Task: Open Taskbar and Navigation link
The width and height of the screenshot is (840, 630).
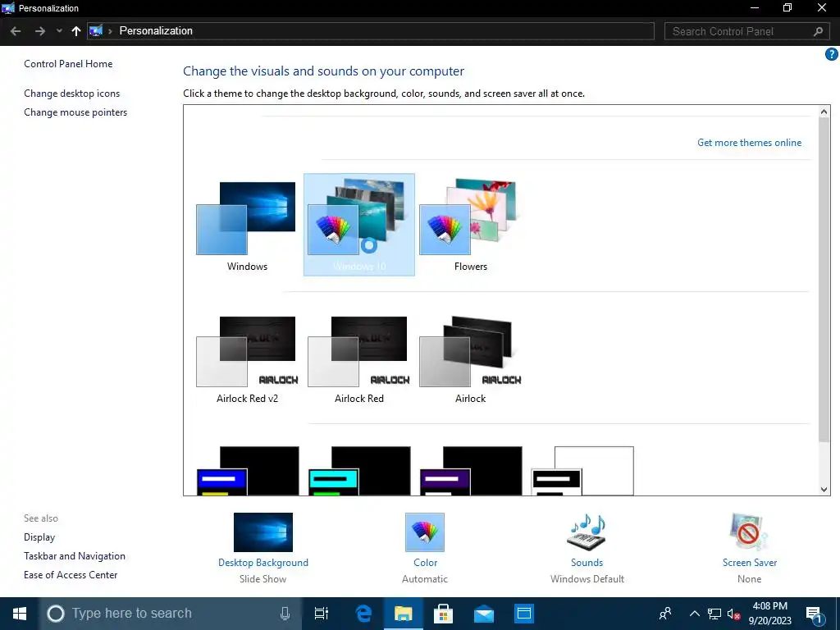Action: point(75,556)
